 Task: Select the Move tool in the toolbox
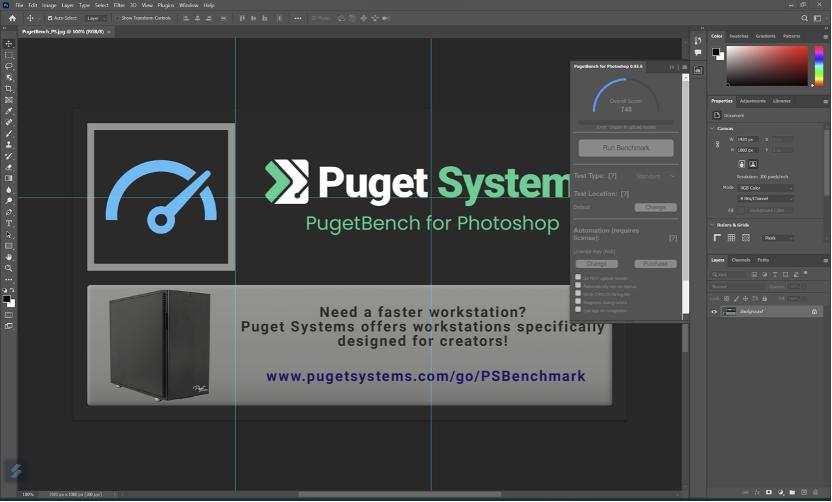(x=8, y=44)
